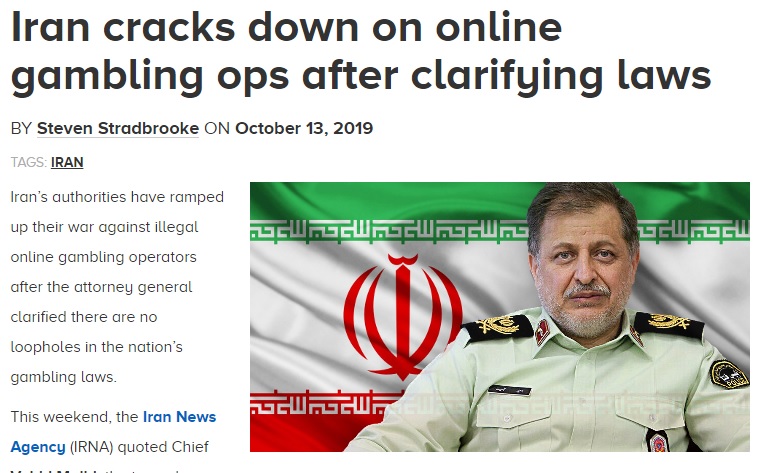Screen dimensions: 767x473
Task: Click the word "gambling" in the headline
Action: coord(107,76)
